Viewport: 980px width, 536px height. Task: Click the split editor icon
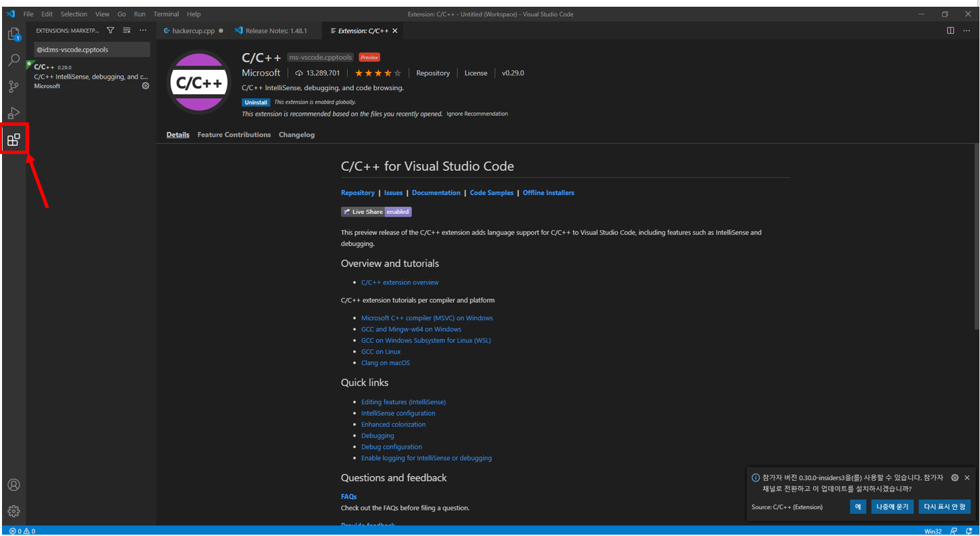point(950,30)
